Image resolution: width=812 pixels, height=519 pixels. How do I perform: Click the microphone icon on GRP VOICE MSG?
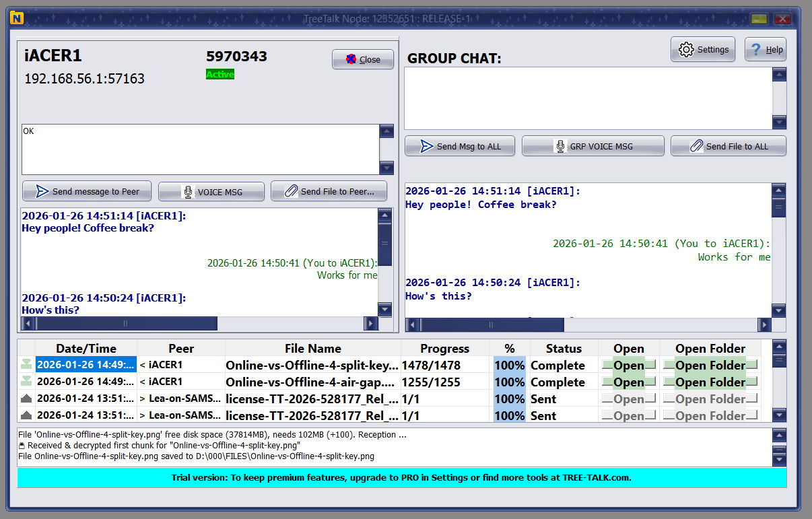coord(561,146)
